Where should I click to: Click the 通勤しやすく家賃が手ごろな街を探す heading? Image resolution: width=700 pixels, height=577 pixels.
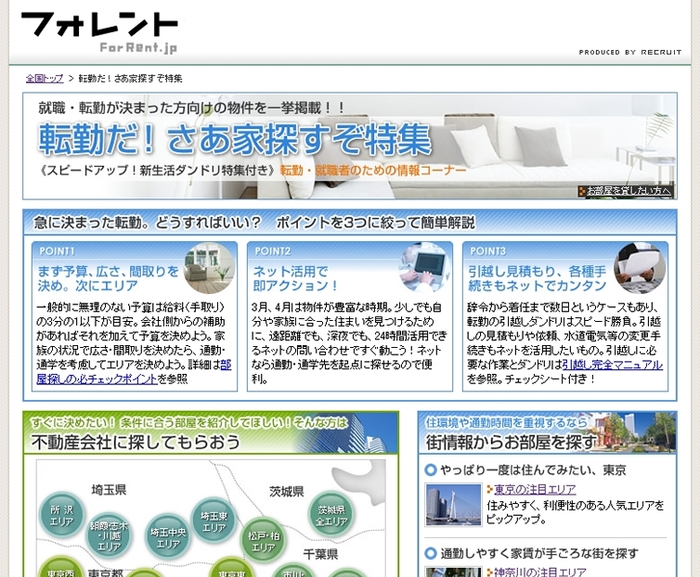539,554
